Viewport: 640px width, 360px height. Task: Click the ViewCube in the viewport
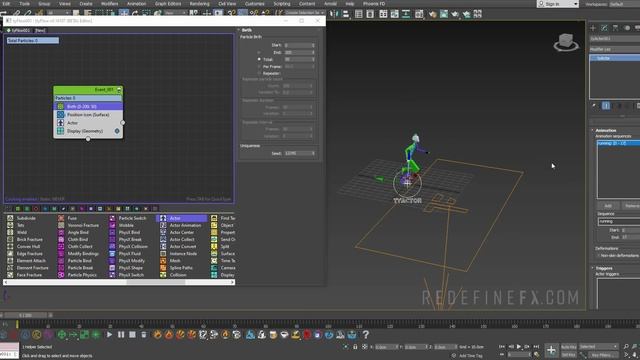click(x=566, y=42)
